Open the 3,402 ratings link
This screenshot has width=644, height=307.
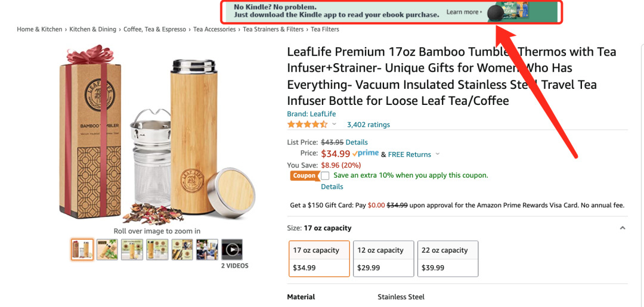(369, 125)
